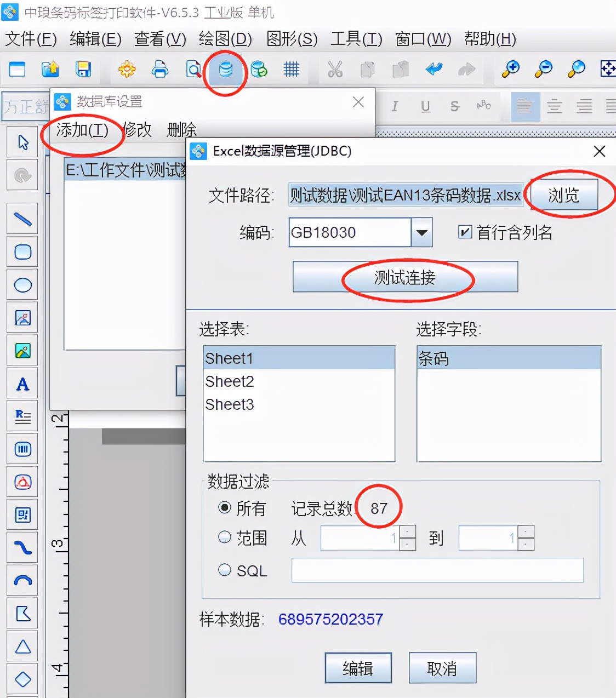Click the redo arrow icon

466,69
